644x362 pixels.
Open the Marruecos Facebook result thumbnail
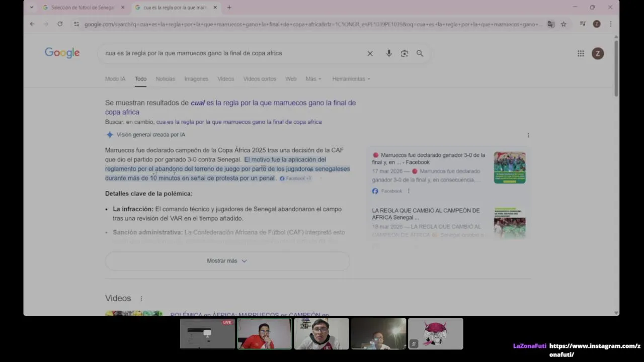coord(510,167)
